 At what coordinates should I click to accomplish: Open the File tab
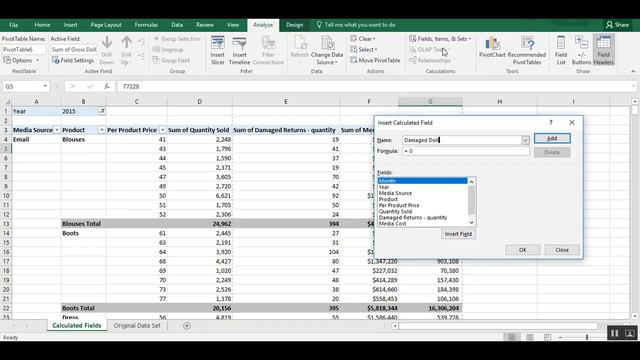coord(13,25)
